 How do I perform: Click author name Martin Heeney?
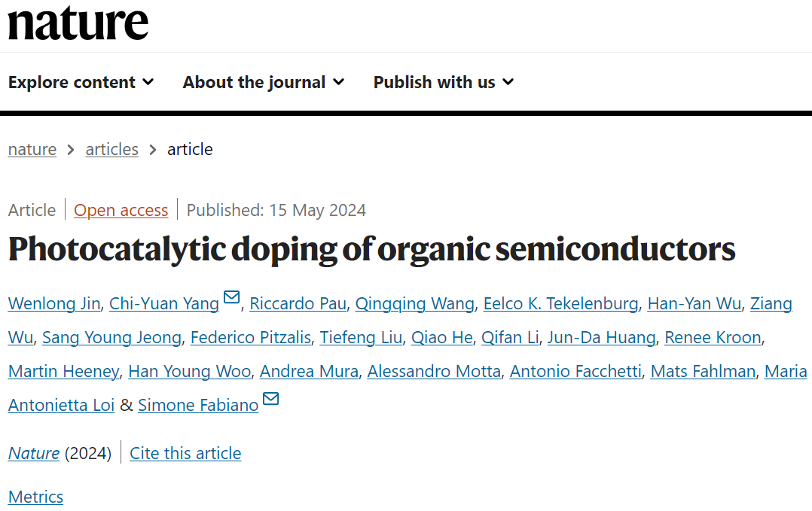pyautogui.click(x=64, y=371)
